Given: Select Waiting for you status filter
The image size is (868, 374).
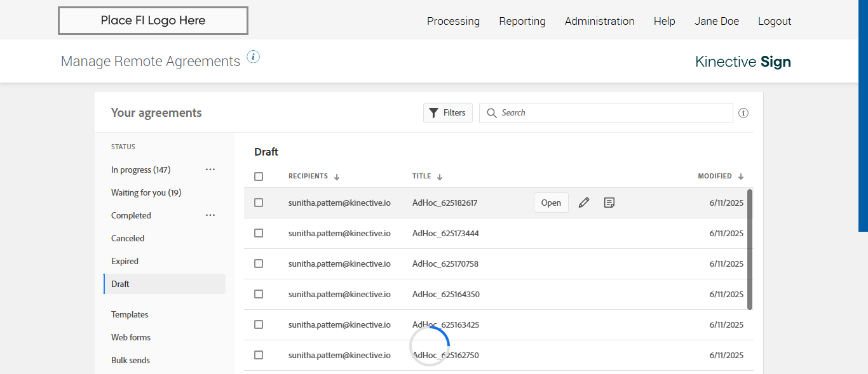Looking at the screenshot, I should point(146,192).
